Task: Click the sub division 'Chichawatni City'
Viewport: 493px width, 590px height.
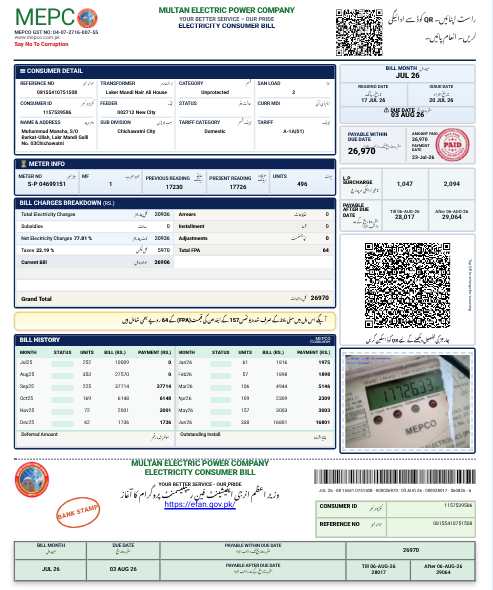Action: click(x=136, y=131)
